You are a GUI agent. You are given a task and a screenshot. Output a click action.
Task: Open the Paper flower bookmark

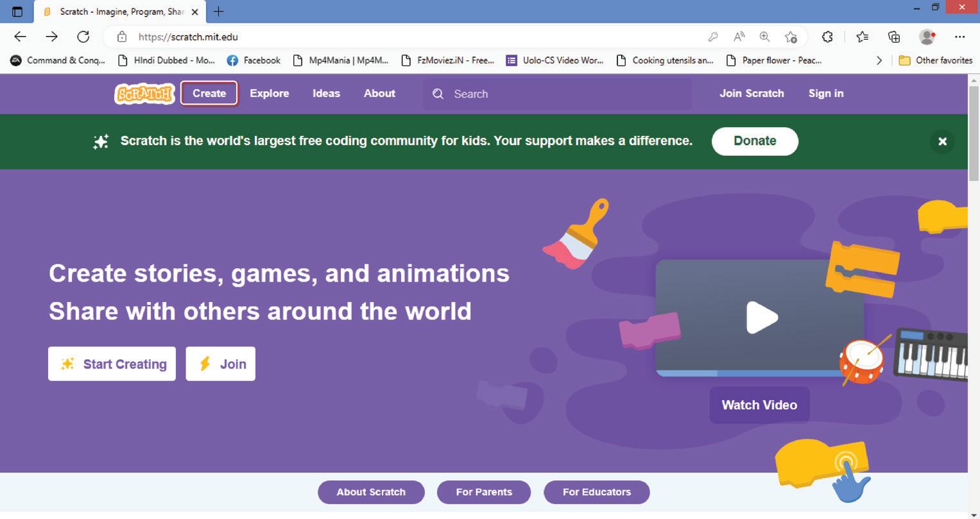(x=774, y=60)
